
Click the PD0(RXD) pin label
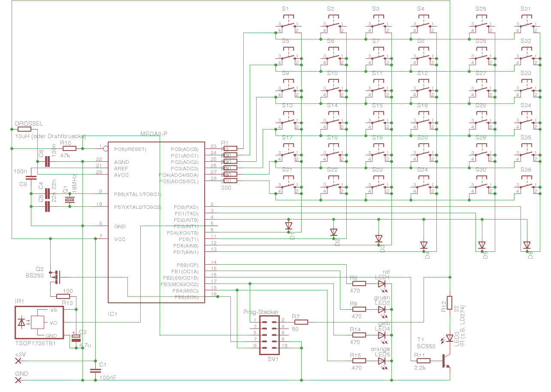tap(186, 207)
